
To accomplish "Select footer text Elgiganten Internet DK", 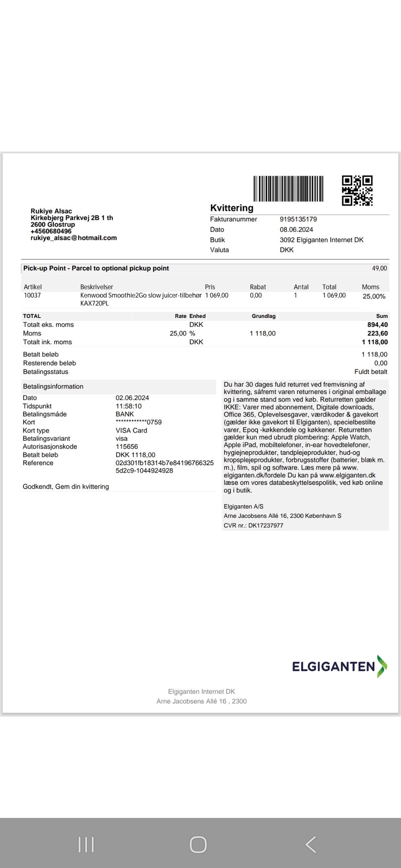I will [x=202, y=692].
